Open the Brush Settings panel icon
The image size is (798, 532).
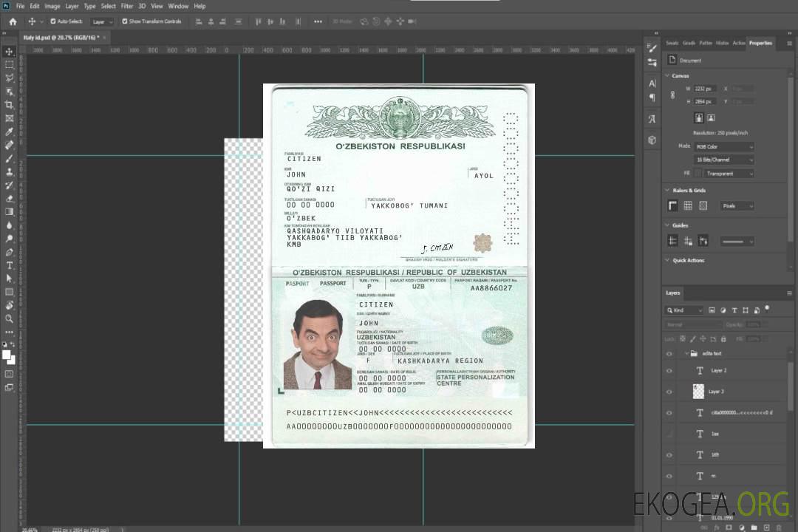tap(652, 48)
